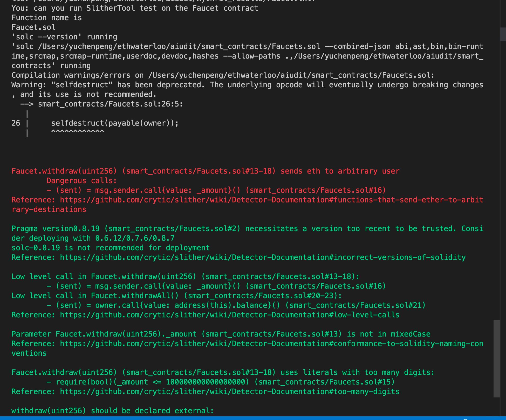Click the red 'msg.sender.call{value: _amount}()' line
The image size is (506, 420).
tap(216, 190)
